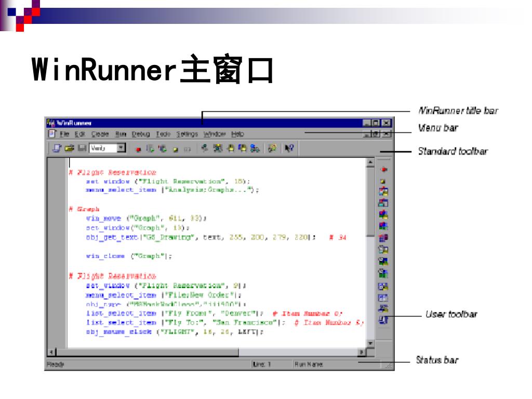Image resolution: width=532 pixels, height=399 pixels.
Task: Click the Step icon right of Pause
Action: coord(204,148)
